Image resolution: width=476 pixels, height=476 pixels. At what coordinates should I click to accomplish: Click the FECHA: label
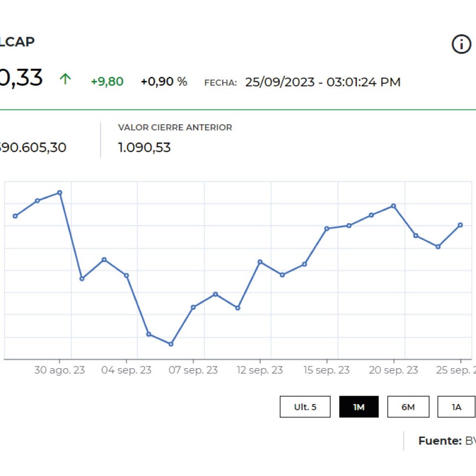point(221,83)
